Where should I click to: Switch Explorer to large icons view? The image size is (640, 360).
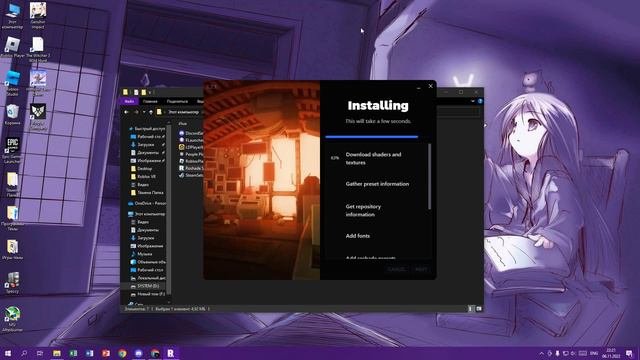point(479,309)
